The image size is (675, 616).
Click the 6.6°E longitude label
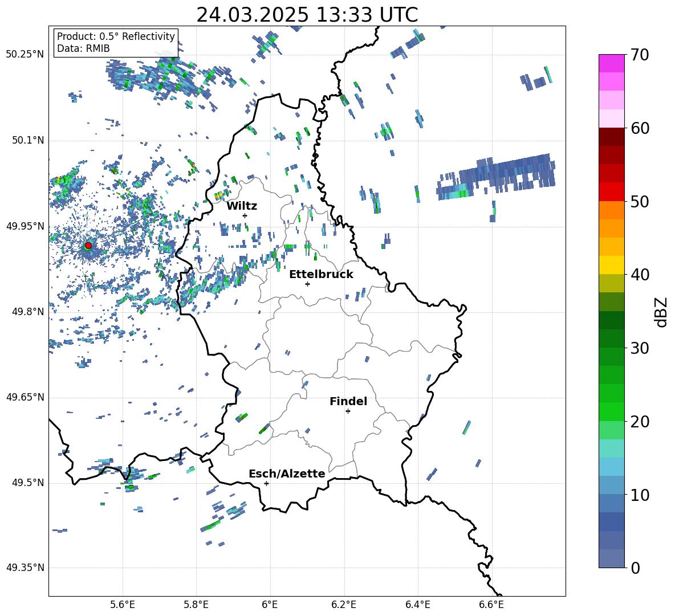491,605
